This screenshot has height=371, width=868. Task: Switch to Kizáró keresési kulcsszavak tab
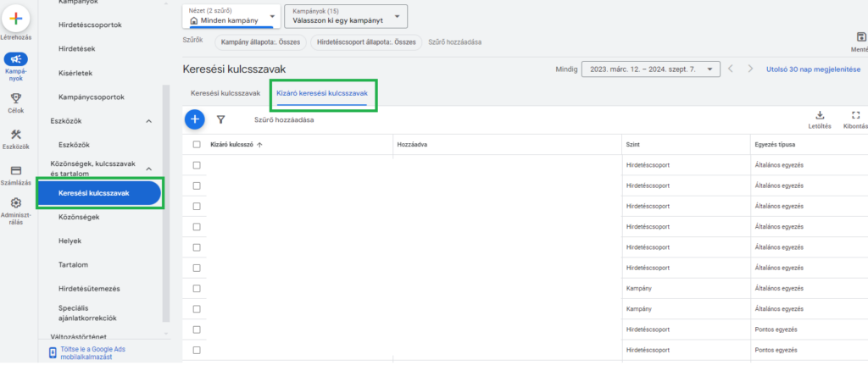coord(322,93)
